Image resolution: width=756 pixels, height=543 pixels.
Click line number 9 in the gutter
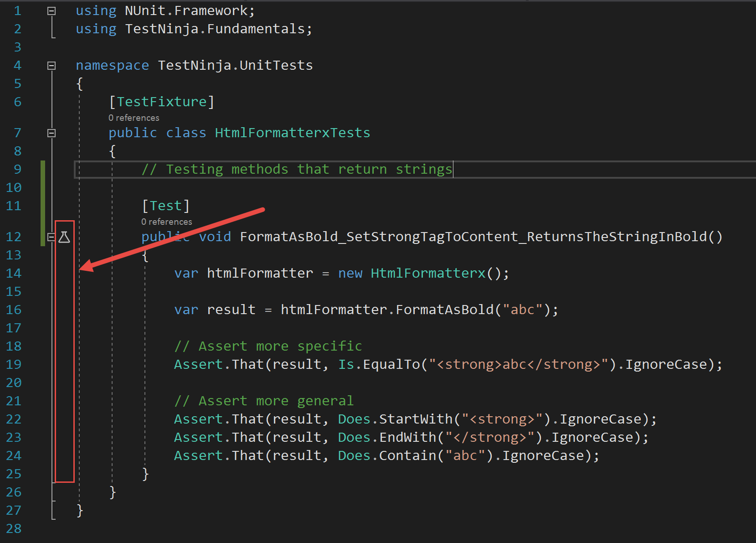pos(18,169)
